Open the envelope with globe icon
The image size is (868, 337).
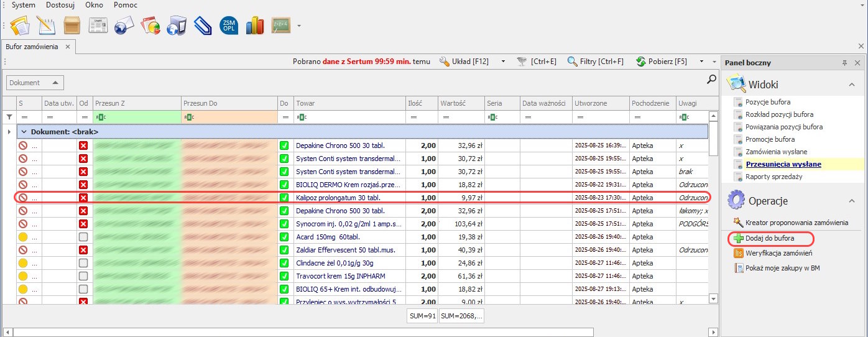coord(124,25)
